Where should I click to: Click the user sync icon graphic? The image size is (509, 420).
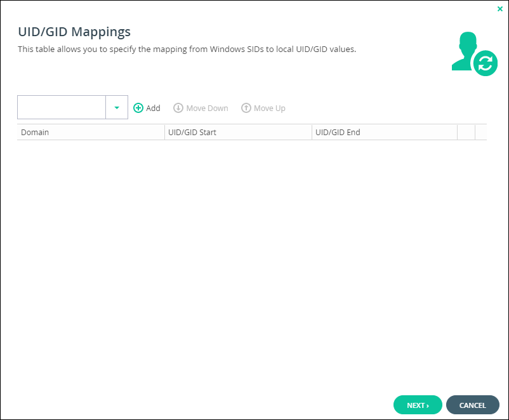pos(474,54)
